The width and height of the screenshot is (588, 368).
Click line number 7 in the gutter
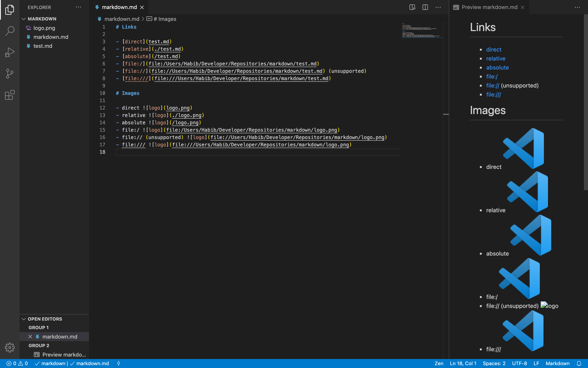(104, 71)
